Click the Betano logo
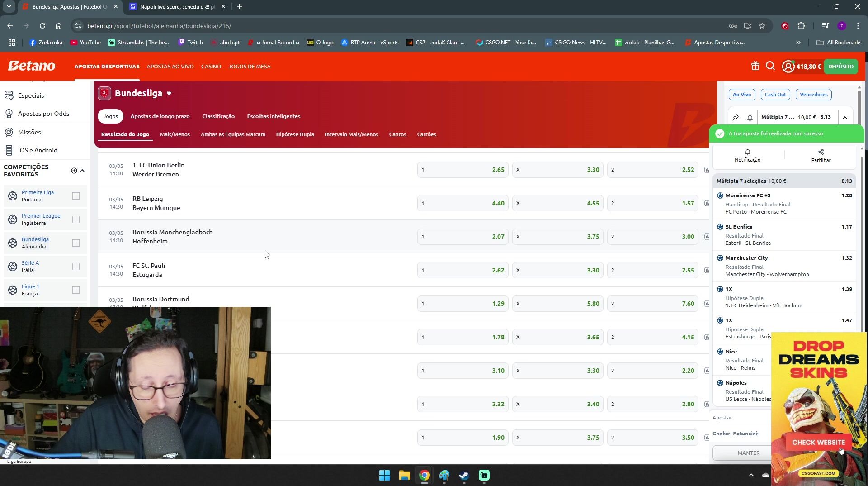 (x=32, y=66)
